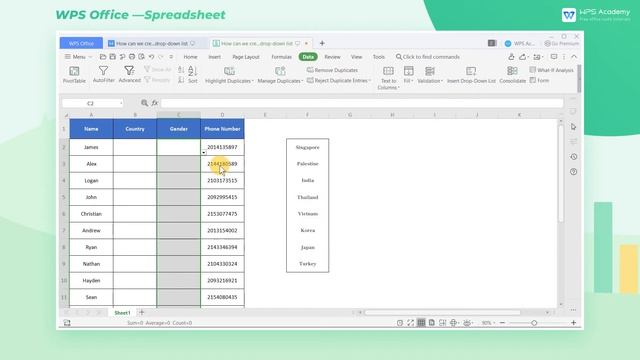Click the eye protection mode icon

click(x=467, y=323)
